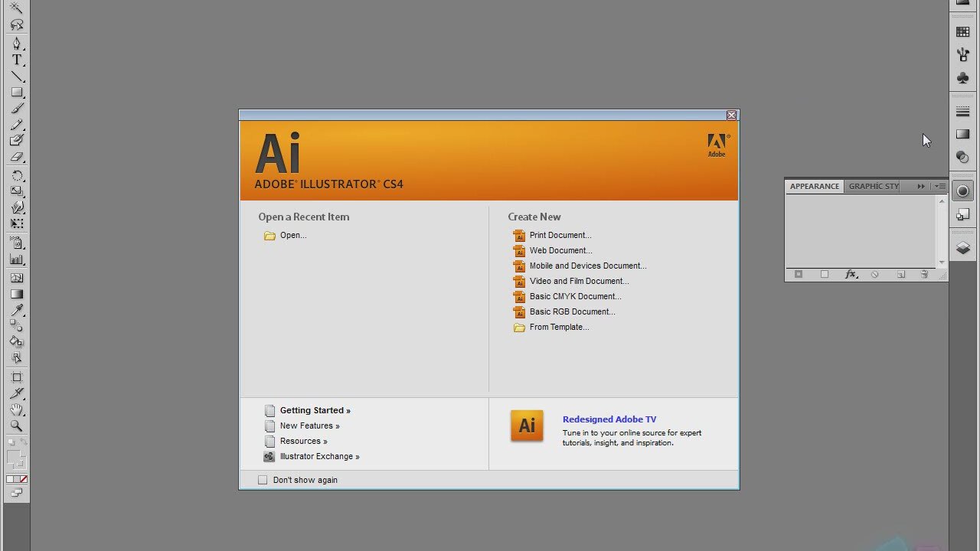The height and width of the screenshot is (551, 980).
Task: Select the Eyedropper tool
Action: pos(16,310)
